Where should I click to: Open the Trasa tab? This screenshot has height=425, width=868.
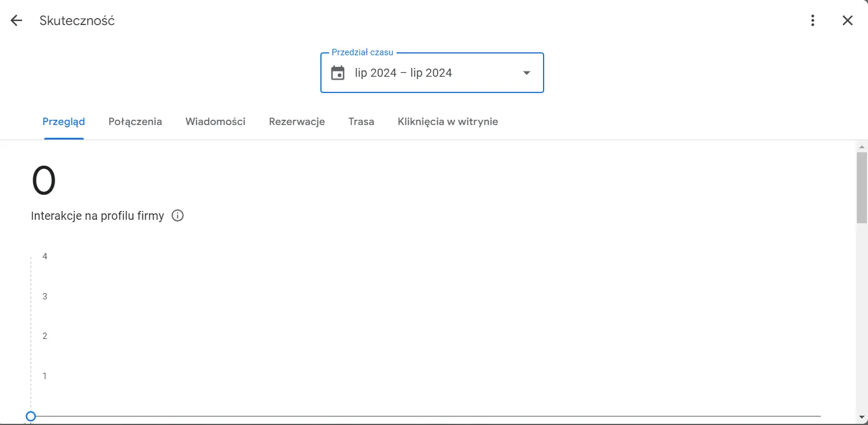[362, 122]
